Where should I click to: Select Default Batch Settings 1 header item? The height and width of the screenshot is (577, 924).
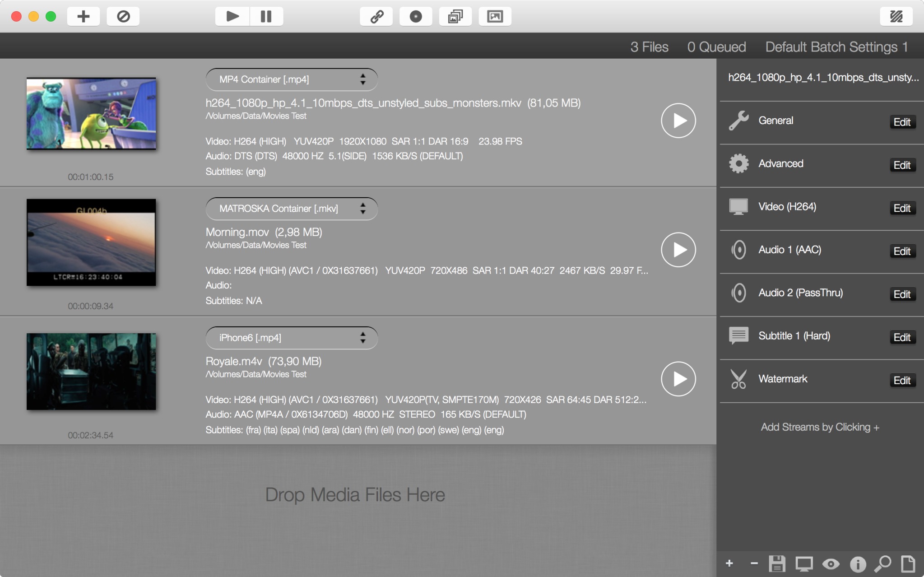pyautogui.click(x=836, y=47)
